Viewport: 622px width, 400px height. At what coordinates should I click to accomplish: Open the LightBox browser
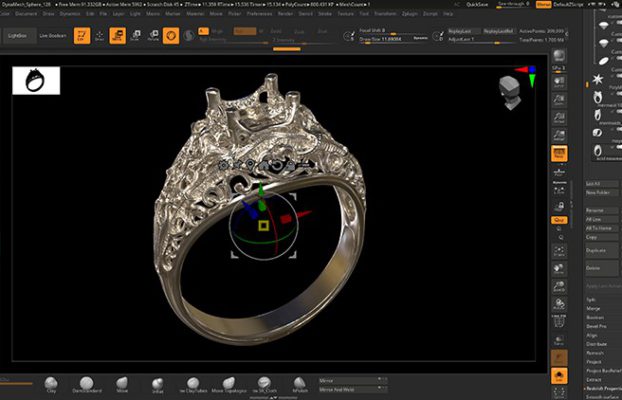click(x=17, y=36)
